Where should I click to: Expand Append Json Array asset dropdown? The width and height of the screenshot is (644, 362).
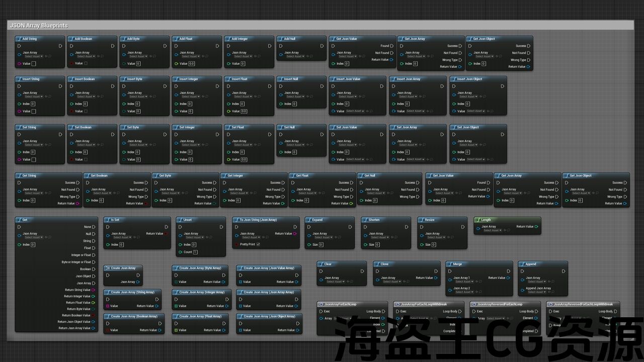coord(536,292)
